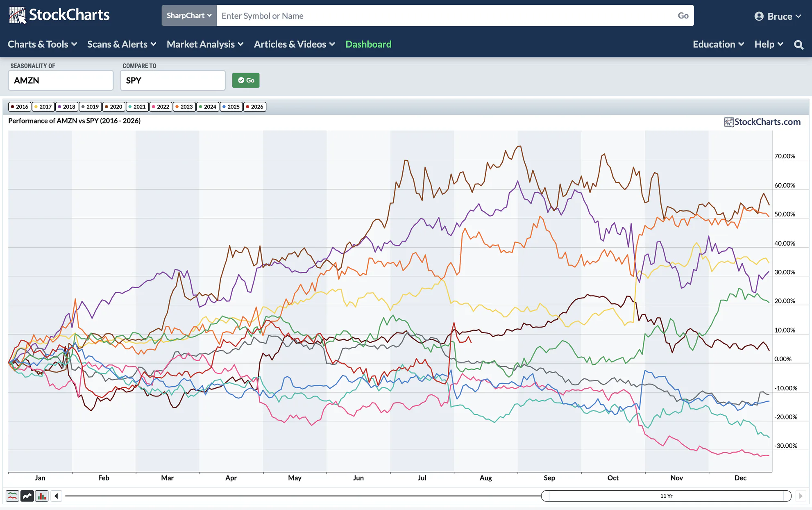812x510 pixels.
Task: Toggle the 2026 year series
Action: (254, 107)
